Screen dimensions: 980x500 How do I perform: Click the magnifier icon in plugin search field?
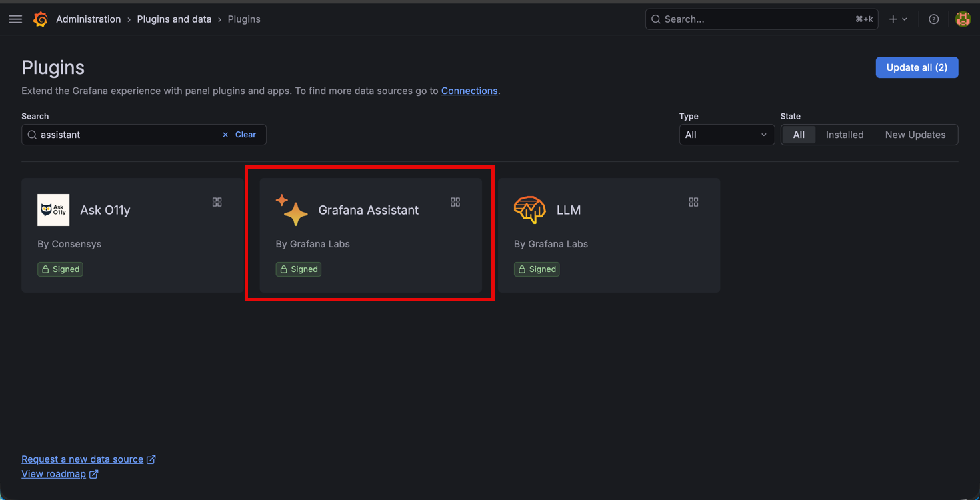32,135
